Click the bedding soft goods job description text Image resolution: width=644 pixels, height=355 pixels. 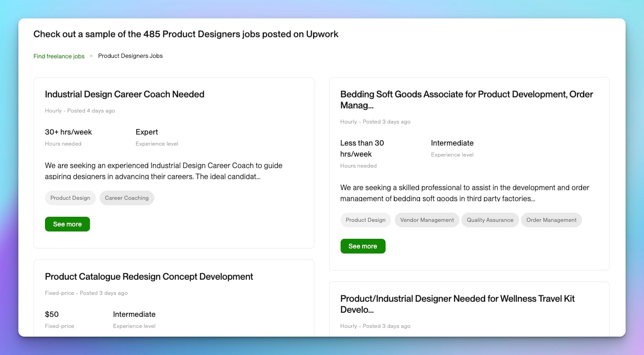pos(465,193)
